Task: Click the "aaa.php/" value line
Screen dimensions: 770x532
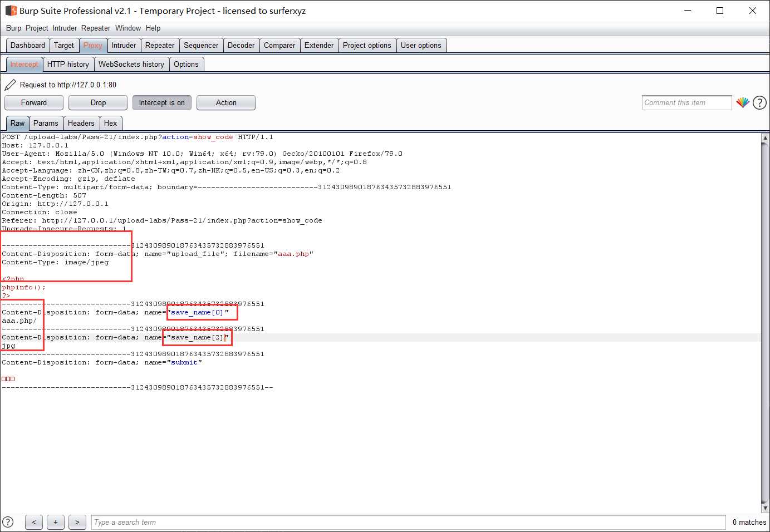Action: (x=19, y=321)
